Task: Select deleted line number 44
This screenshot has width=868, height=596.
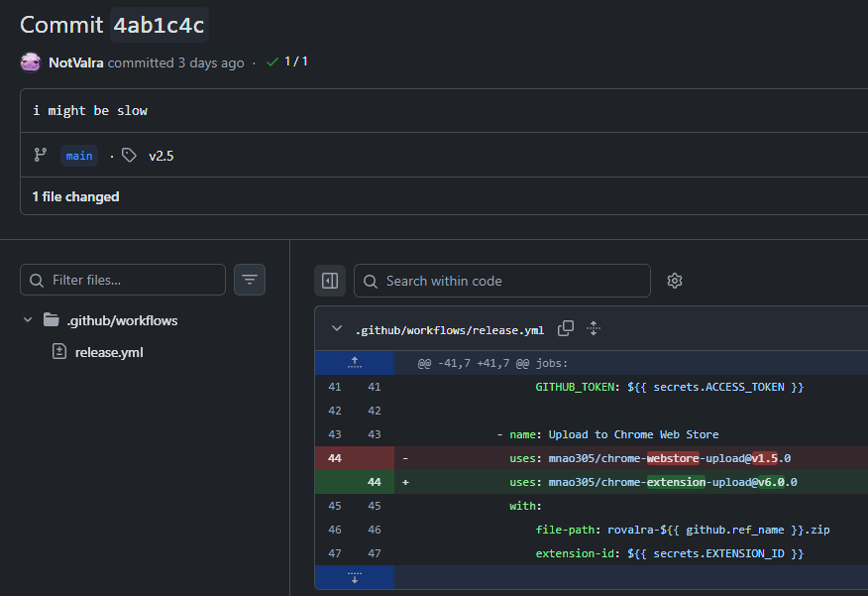Action: [x=335, y=458]
